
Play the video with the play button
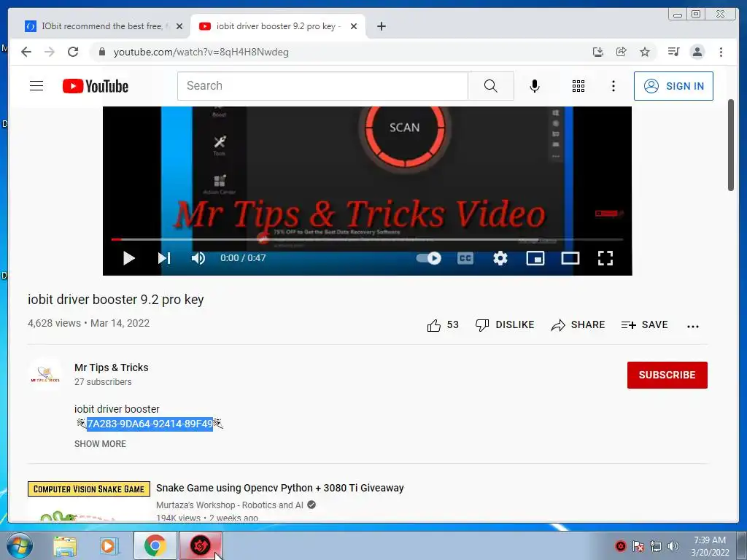click(128, 258)
